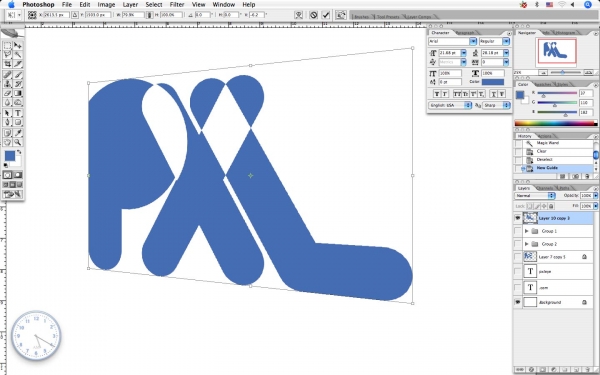The width and height of the screenshot is (600, 375).
Task: Switch between free transform and warp modes
Action: coord(299,15)
